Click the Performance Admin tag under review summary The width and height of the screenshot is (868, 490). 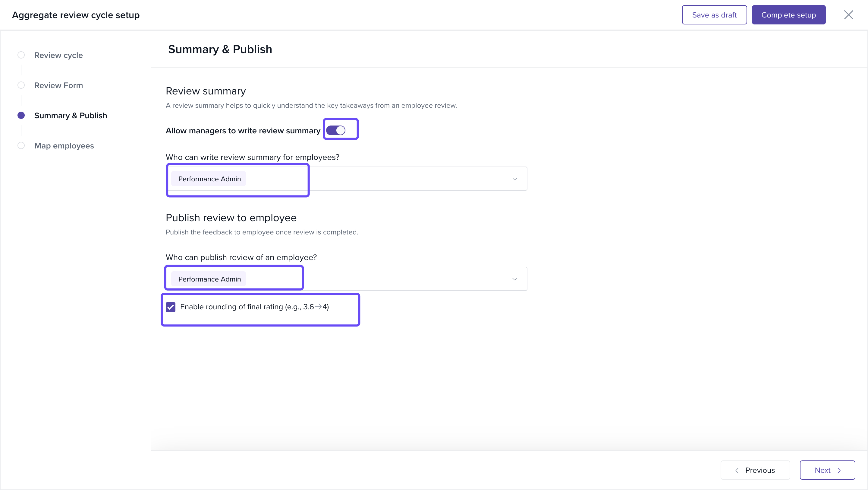pyautogui.click(x=209, y=179)
